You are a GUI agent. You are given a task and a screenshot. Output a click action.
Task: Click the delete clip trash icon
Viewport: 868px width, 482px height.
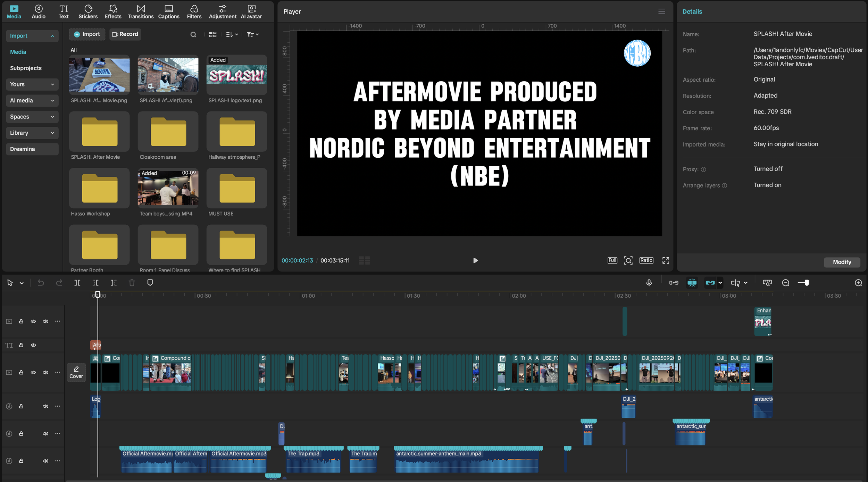(x=132, y=283)
